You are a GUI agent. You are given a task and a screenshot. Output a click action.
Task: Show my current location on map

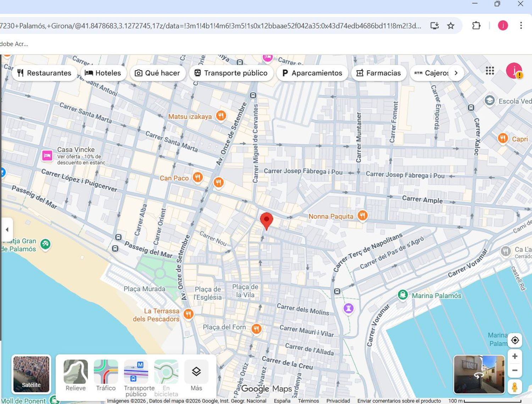[515, 340]
